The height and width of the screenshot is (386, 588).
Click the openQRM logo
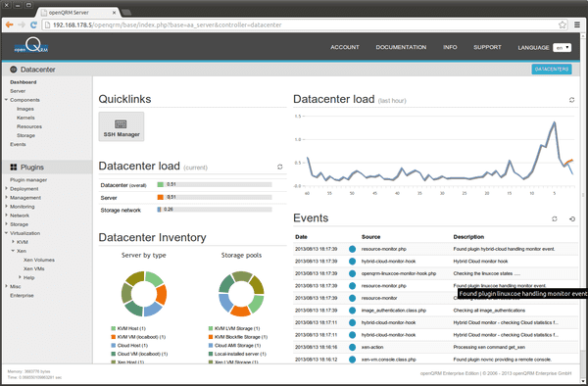tap(31, 46)
